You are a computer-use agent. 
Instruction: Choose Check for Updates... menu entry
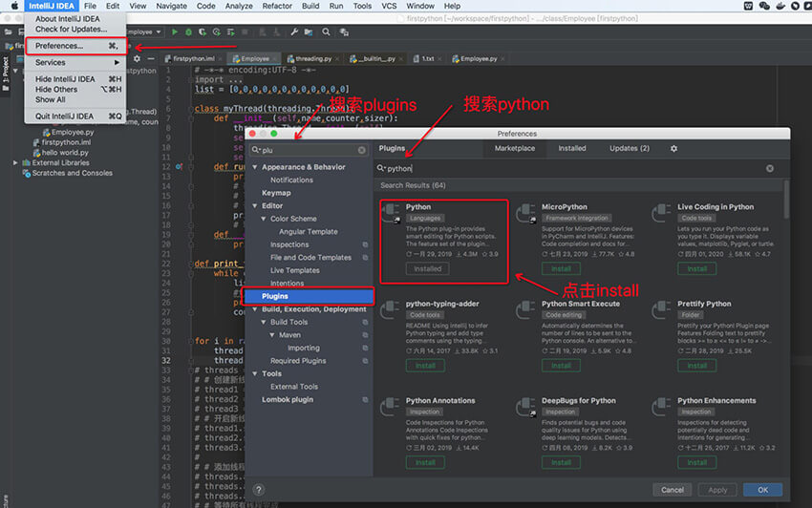(x=71, y=29)
